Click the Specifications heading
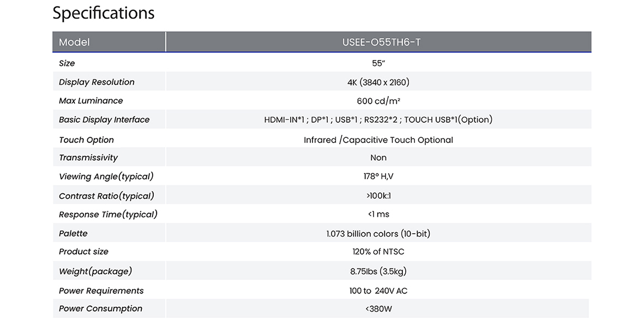Viewport: 644px width, 329px height. [104, 13]
